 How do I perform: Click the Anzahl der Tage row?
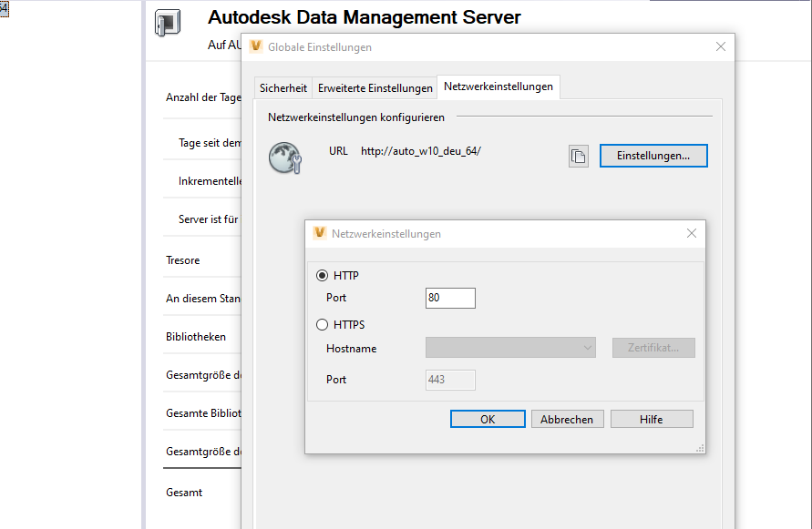(203, 97)
